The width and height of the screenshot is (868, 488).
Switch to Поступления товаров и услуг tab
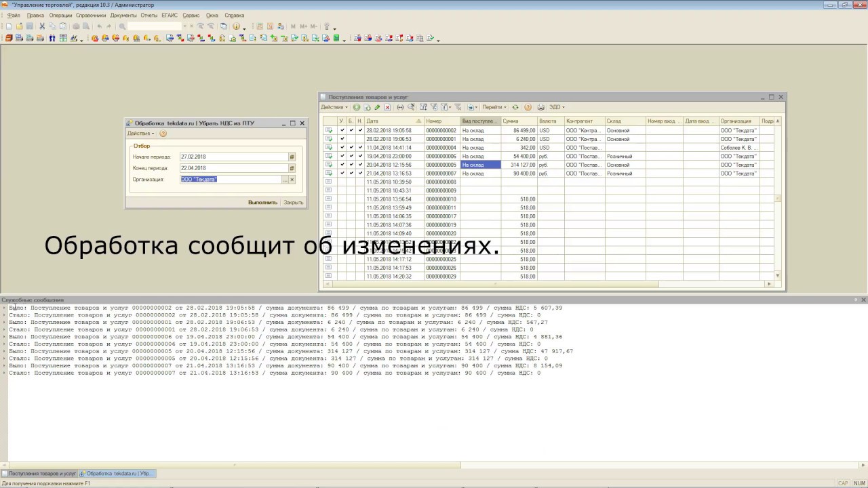tap(39, 474)
